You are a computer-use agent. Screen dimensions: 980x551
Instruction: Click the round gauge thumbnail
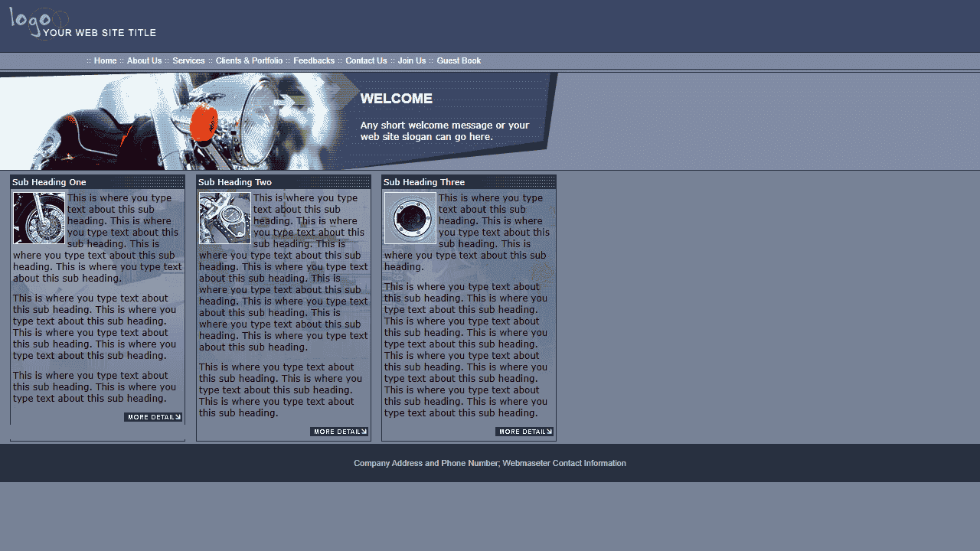410,218
